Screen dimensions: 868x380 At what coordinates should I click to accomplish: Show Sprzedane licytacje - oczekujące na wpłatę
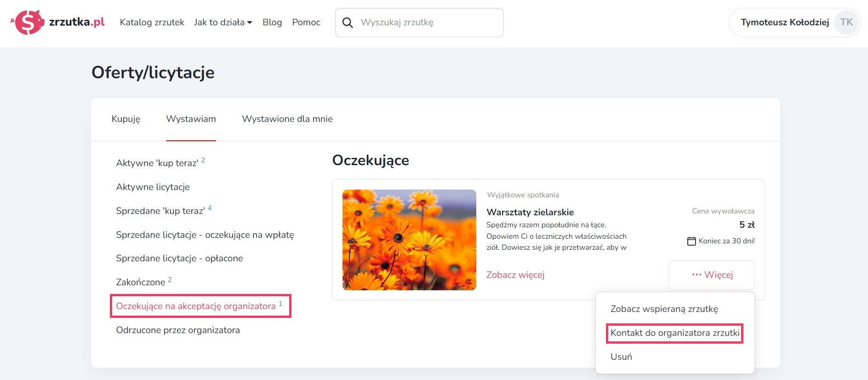[205, 235]
